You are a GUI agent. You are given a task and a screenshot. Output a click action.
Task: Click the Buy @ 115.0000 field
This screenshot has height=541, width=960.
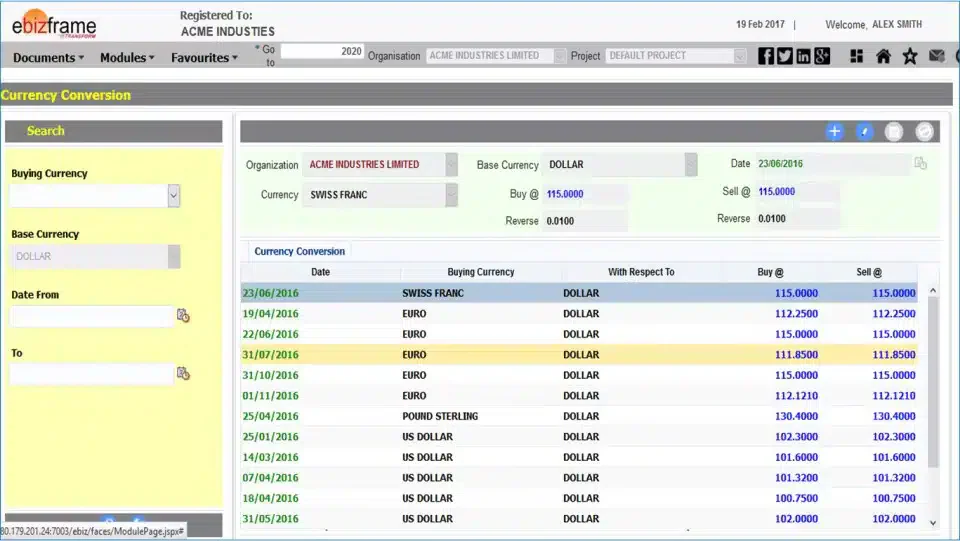(585, 194)
